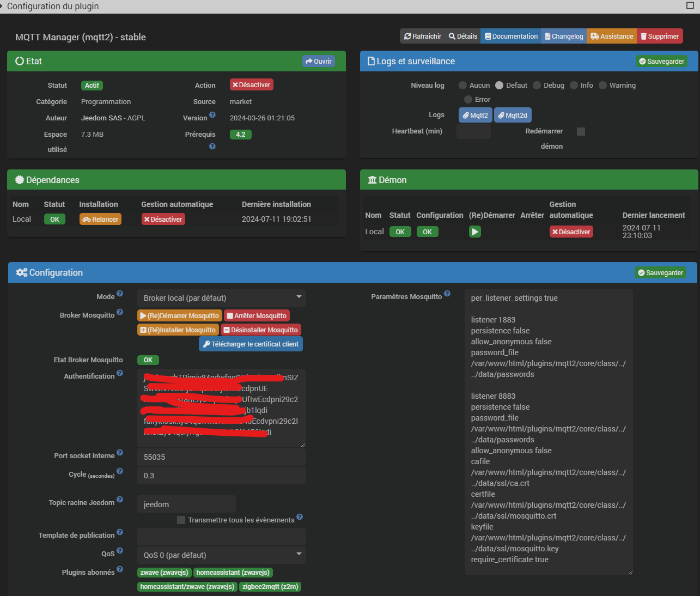
Task: Select the Defaut log level
Action: click(499, 86)
